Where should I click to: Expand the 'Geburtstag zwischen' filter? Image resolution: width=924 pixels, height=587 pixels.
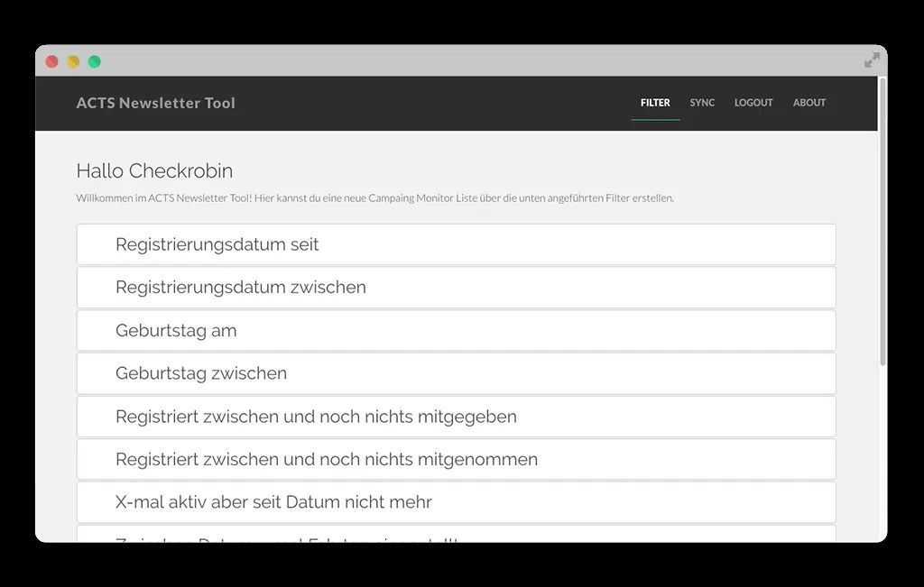455,372
